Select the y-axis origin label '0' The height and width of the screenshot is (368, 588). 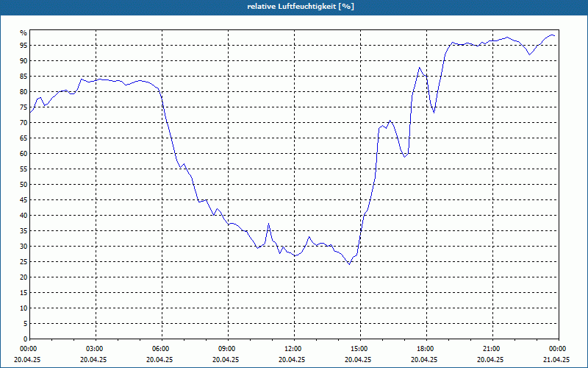pyautogui.click(x=25, y=339)
